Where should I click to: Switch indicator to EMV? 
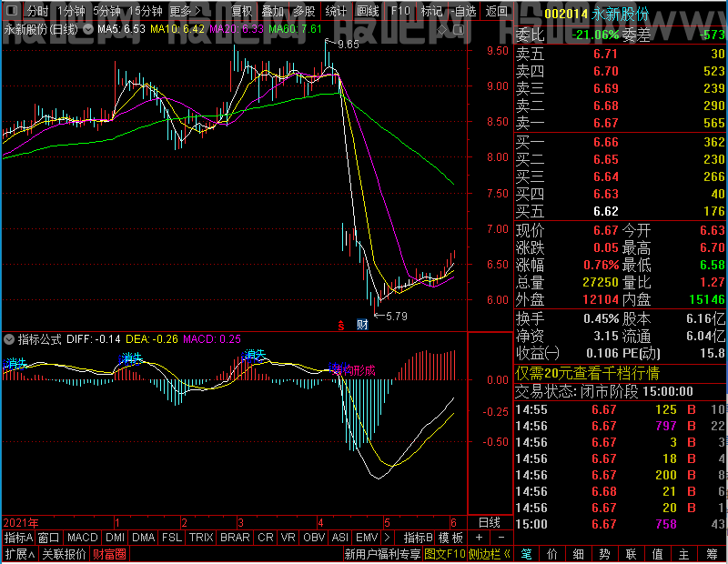[x=367, y=538]
